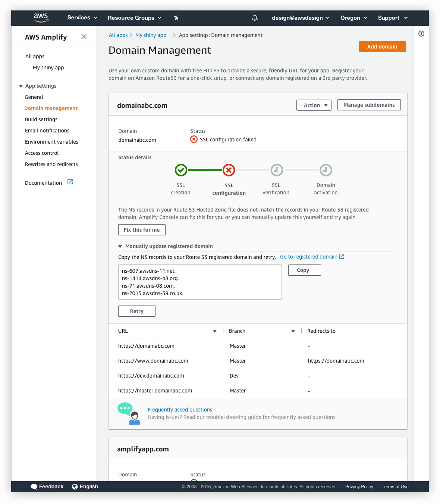Select the SSL configuration error step icon
440x504 pixels.
[x=229, y=170]
